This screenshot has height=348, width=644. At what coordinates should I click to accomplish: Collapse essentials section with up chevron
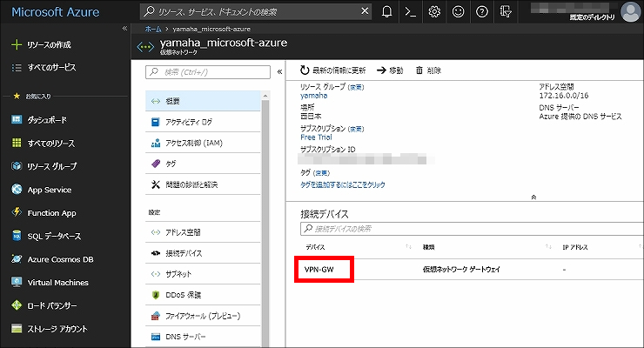pyautogui.click(x=533, y=197)
